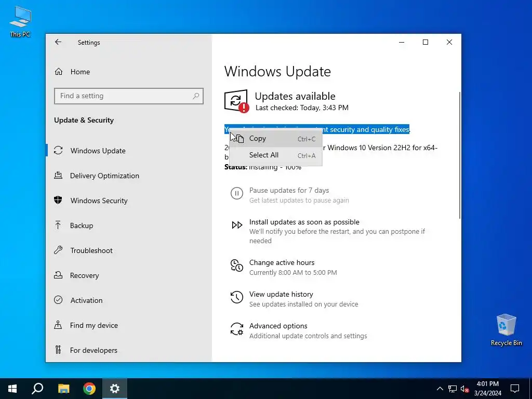532x399 pixels.
Task: Switch to Backup settings page
Action: pyautogui.click(x=129, y=225)
